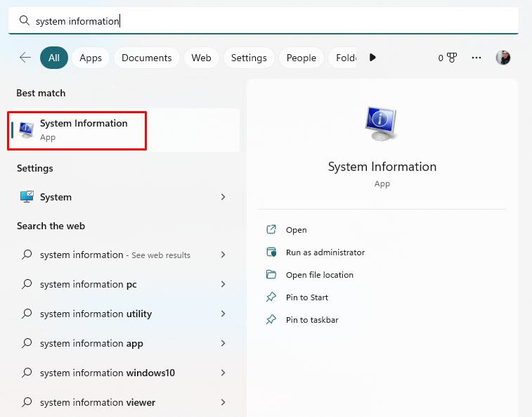Switch to the Settings filter tab

(249, 58)
